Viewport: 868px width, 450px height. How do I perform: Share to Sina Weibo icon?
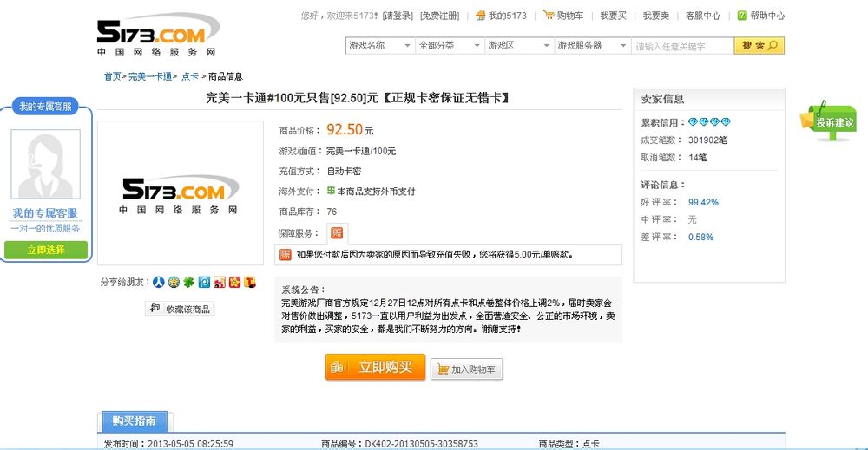click(x=220, y=282)
